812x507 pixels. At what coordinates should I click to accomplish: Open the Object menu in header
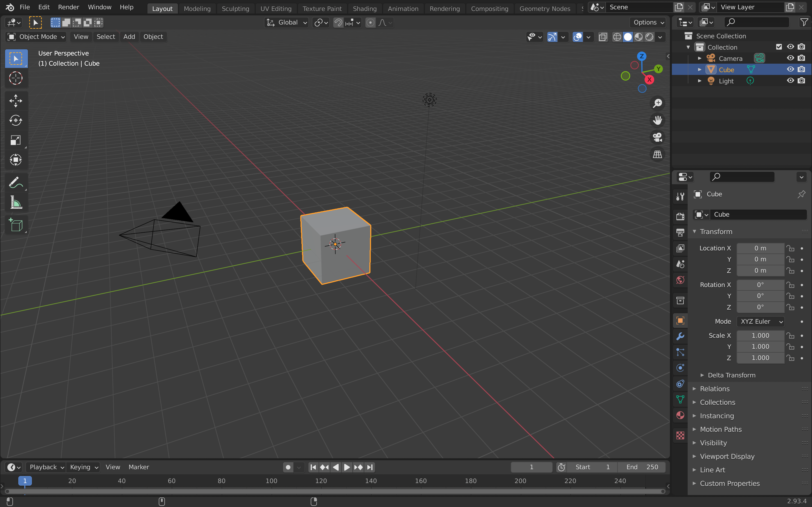click(x=153, y=36)
